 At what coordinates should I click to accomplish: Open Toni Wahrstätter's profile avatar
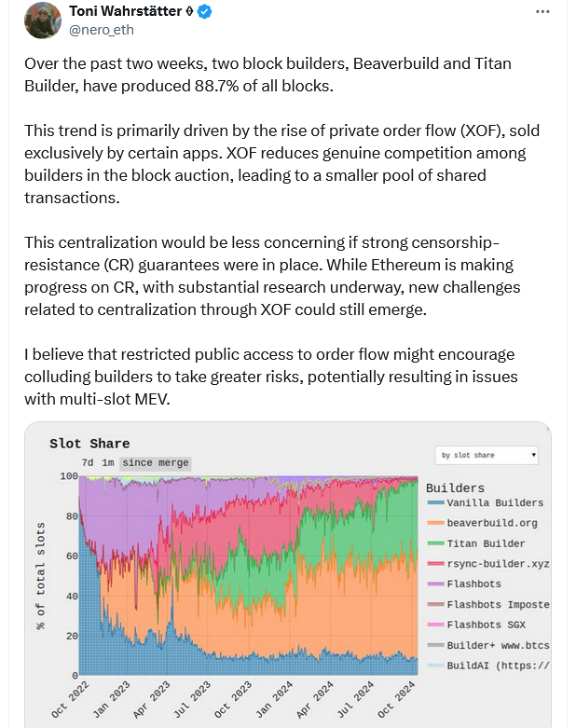point(43,20)
